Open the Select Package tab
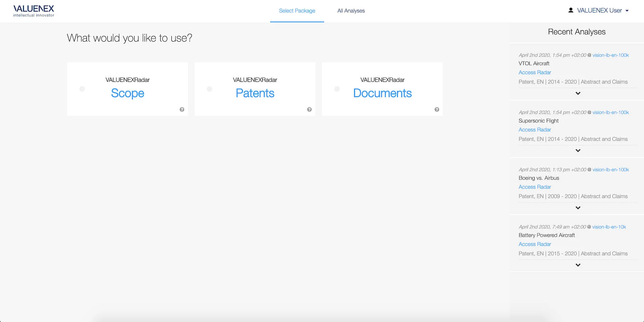 click(297, 10)
